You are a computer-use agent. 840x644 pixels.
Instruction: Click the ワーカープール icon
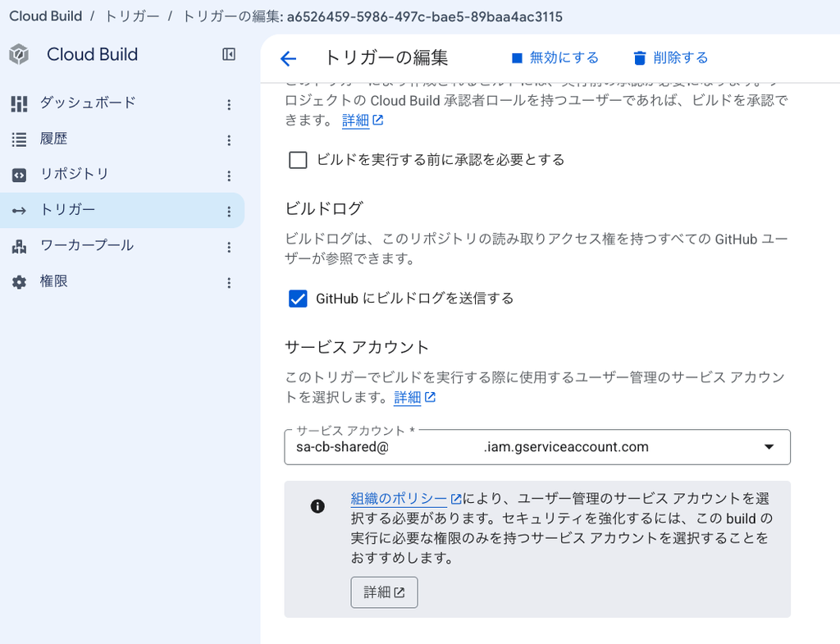coord(19,246)
